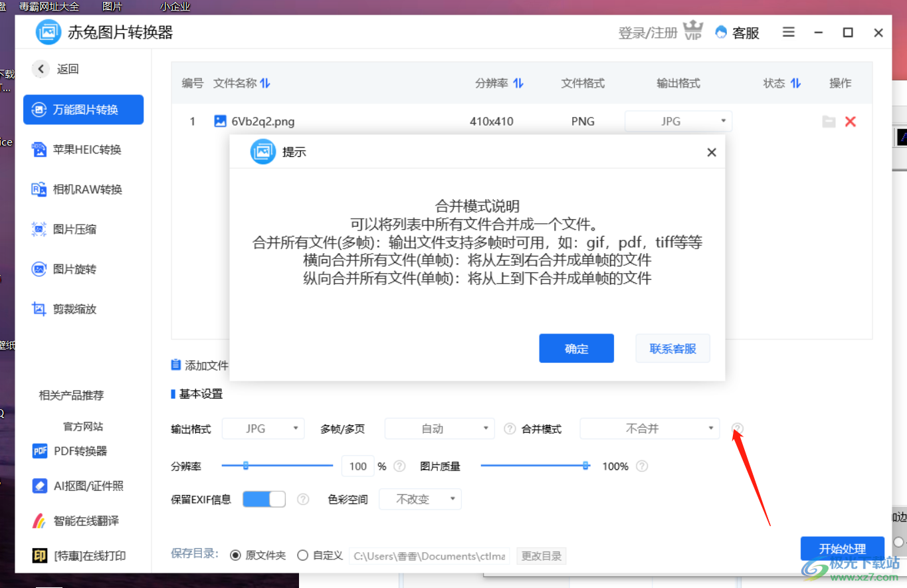The image size is (907, 588).
Task: Click the file name 6Vb2q2.png
Action: pyautogui.click(x=263, y=122)
